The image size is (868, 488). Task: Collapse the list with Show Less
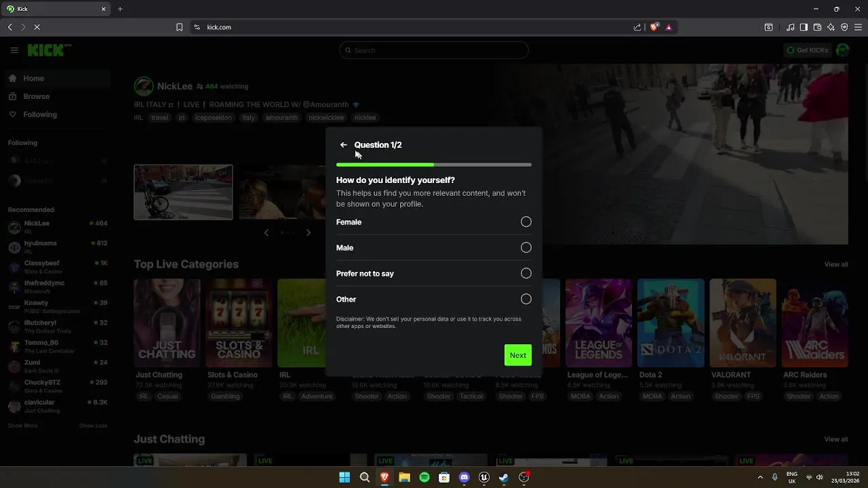[x=94, y=426]
